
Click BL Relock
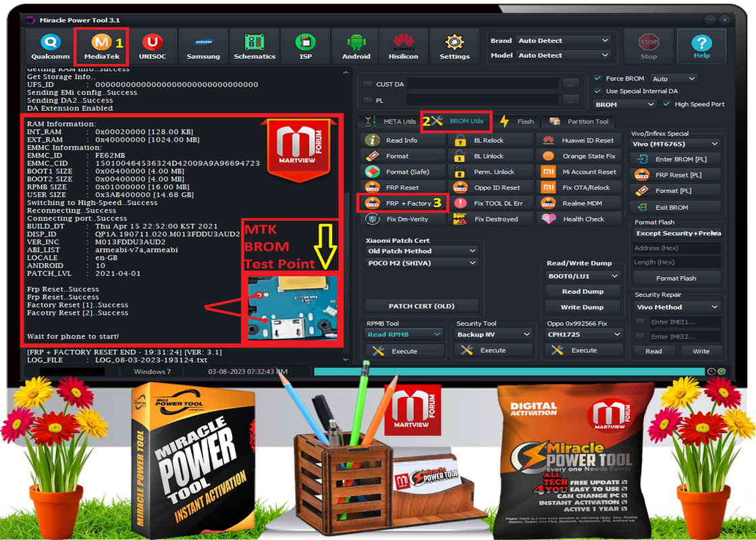[491, 140]
